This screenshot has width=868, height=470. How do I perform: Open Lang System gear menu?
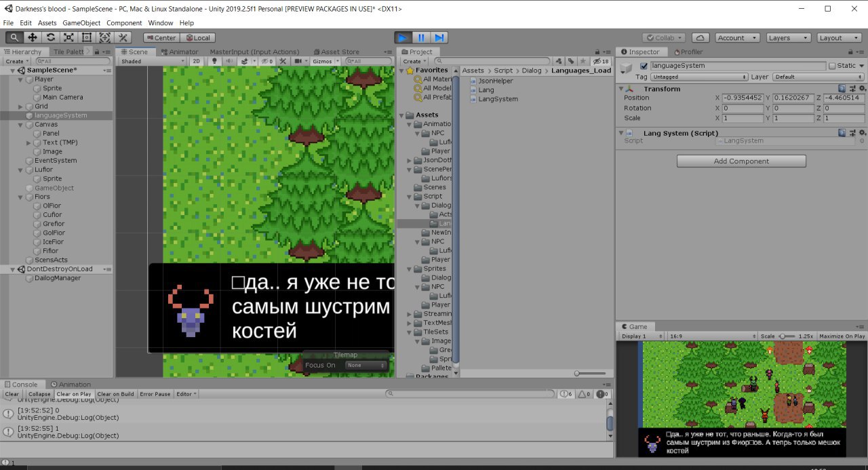point(862,133)
